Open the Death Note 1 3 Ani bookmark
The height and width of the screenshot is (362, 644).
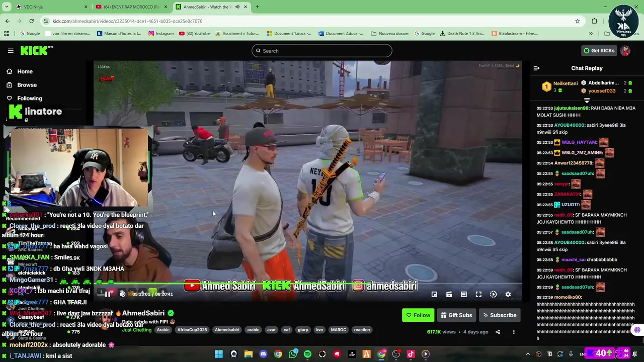pos(462,34)
